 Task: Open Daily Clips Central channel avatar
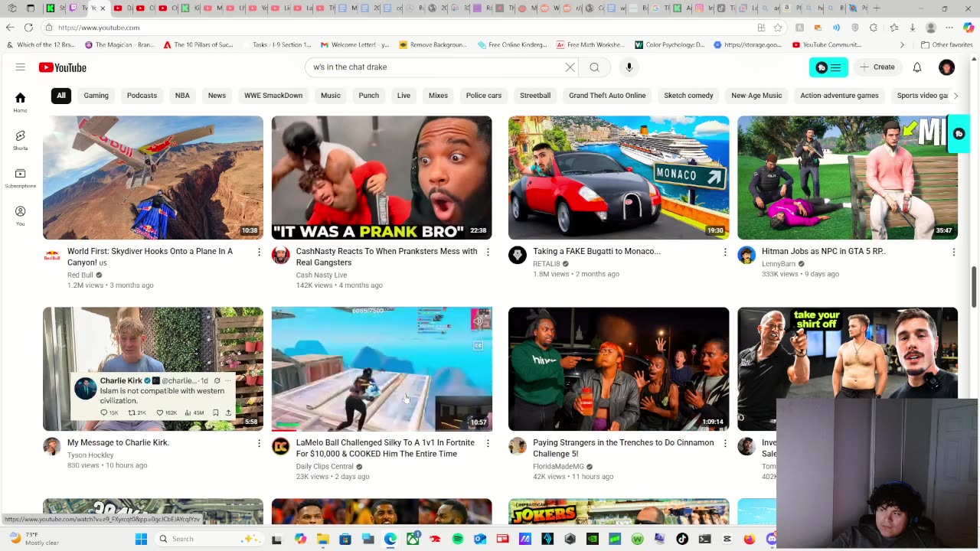[x=281, y=447]
